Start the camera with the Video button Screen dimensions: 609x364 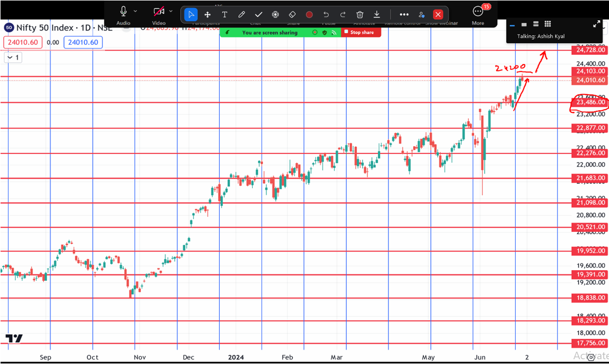(158, 15)
